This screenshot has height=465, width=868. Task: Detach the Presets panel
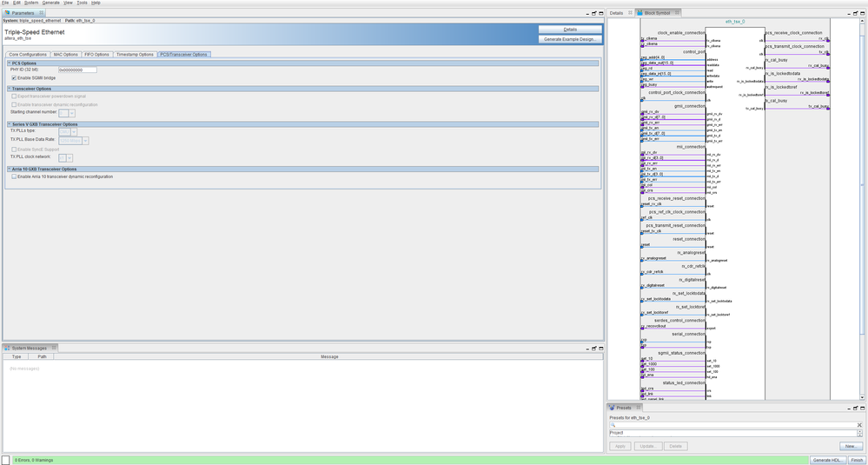tap(857, 408)
